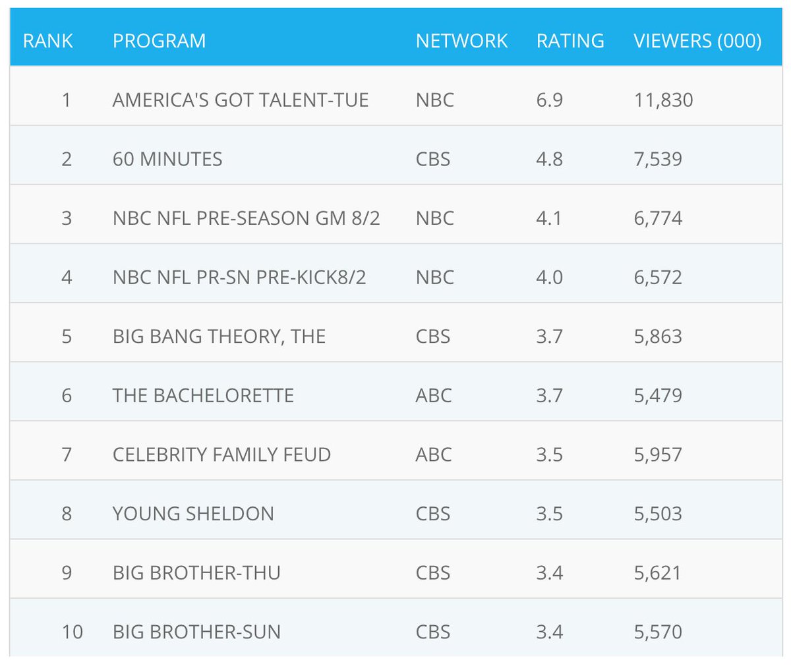This screenshot has width=791, height=672.
Task: Select the Big Bang Theory, The row
Action: tap(219, 336)
